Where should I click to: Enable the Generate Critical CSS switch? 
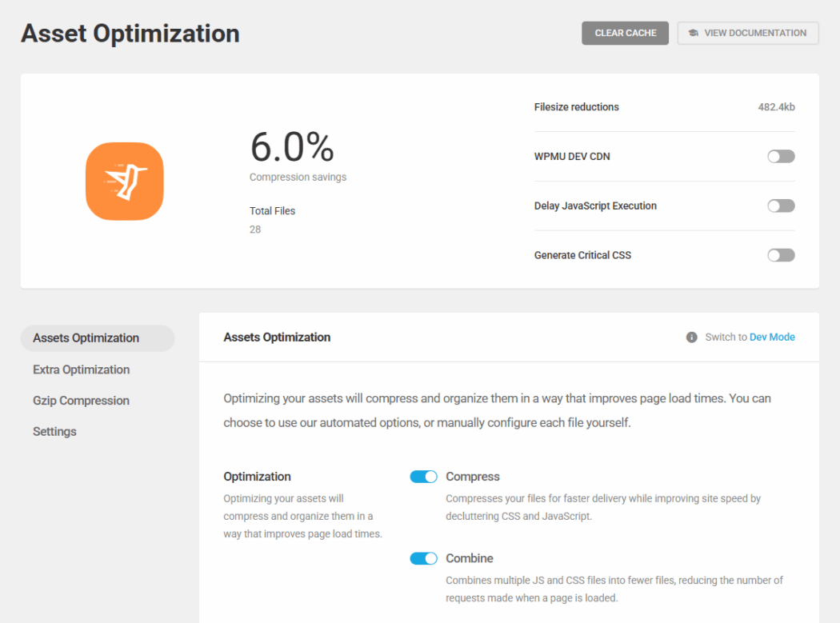780,256
